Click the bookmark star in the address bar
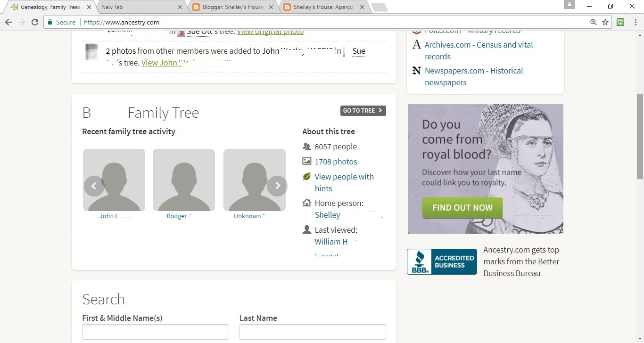644x343 pixels. click(x=605, y=22)
